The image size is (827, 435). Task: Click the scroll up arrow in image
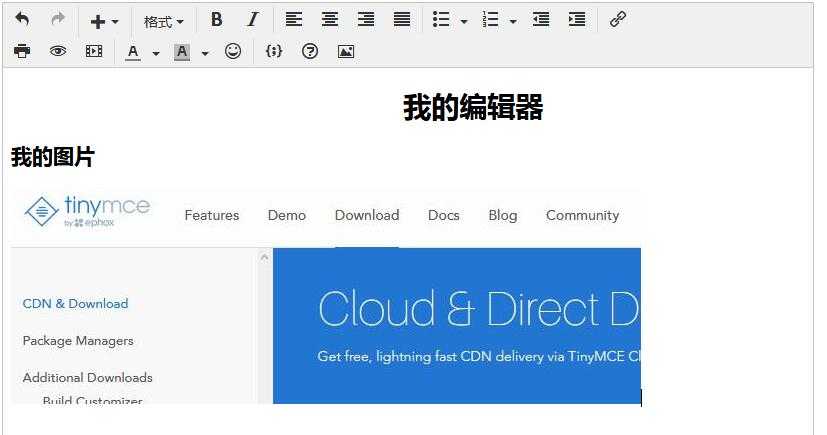point(265,257)
